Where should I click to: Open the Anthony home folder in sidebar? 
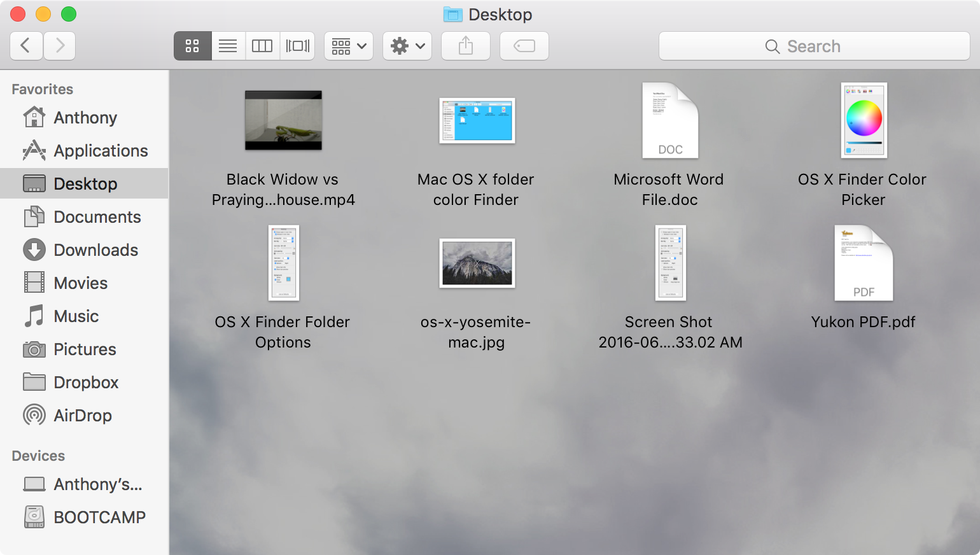pos(84,118)
